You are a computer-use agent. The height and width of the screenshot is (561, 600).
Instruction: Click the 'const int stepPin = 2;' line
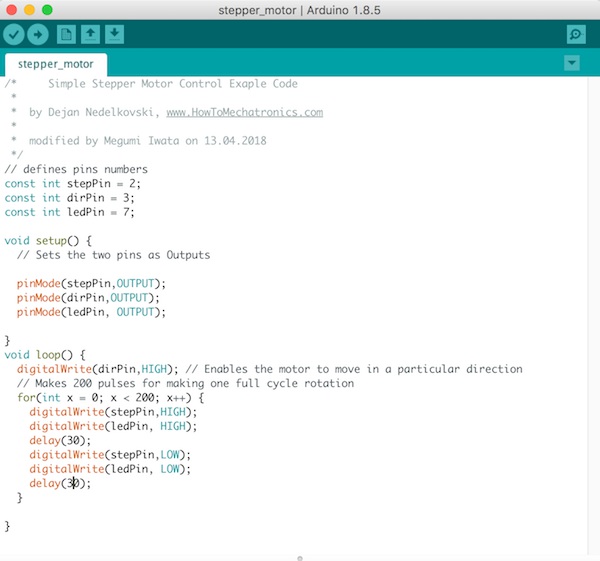(73, 184)
